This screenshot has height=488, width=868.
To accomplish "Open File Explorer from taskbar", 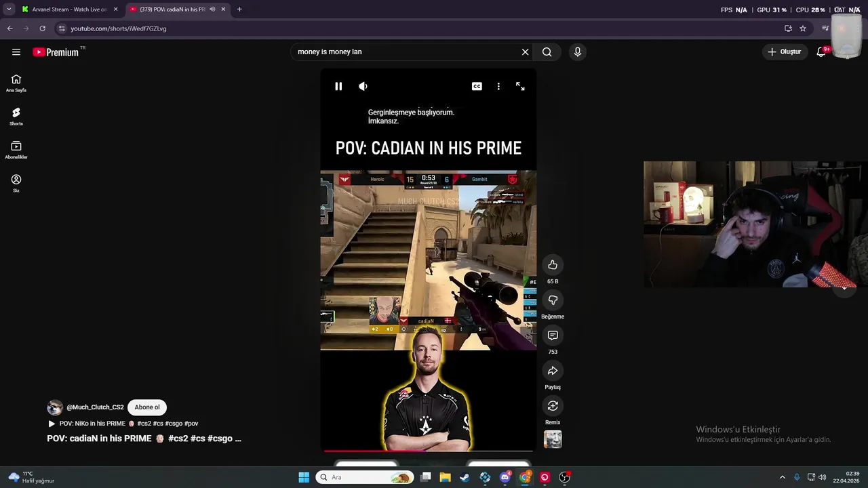I will [445, 477].
